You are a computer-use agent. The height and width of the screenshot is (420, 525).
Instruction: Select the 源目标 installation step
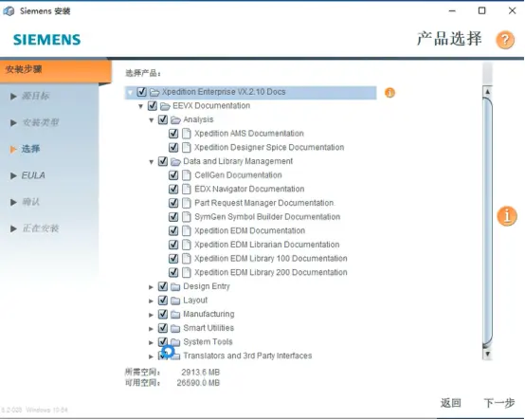[35, 96]
